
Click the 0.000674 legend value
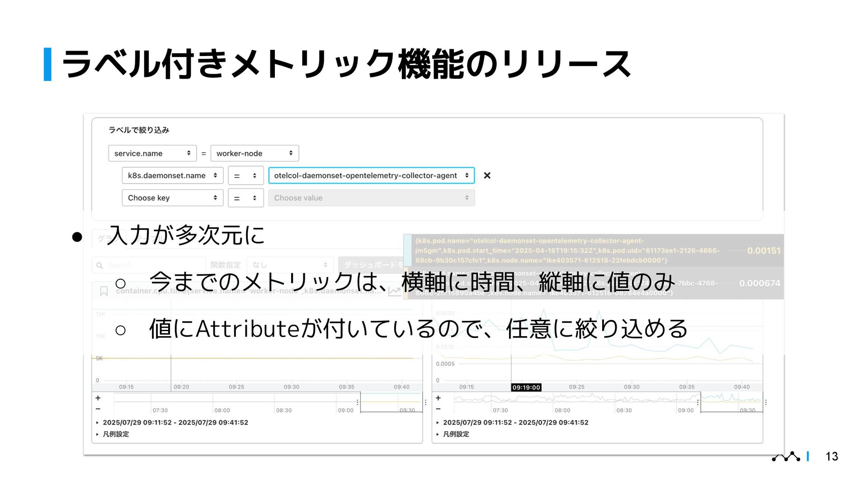(x=759, y=283)
